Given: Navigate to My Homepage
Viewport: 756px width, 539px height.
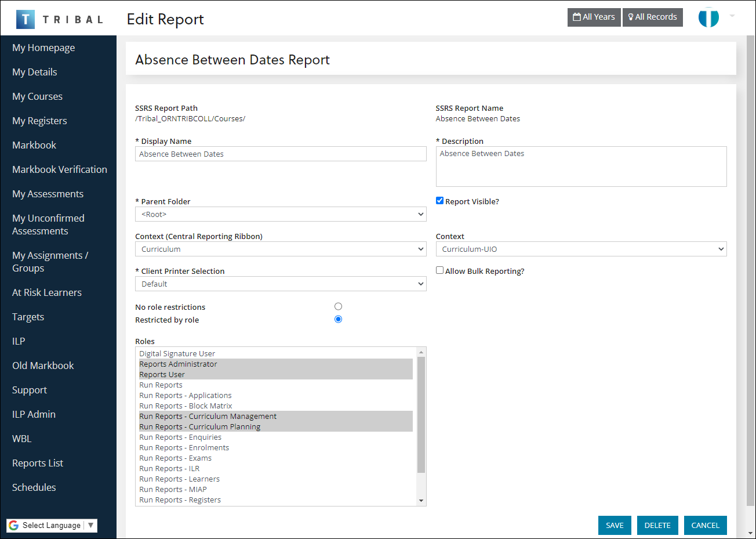Looking at the screenshot, I should tap(43, 48).
